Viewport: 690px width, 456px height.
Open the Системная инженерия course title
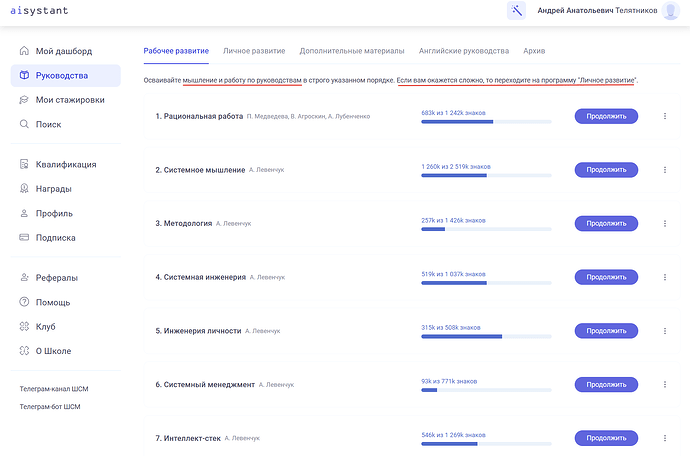click(201, 277)
